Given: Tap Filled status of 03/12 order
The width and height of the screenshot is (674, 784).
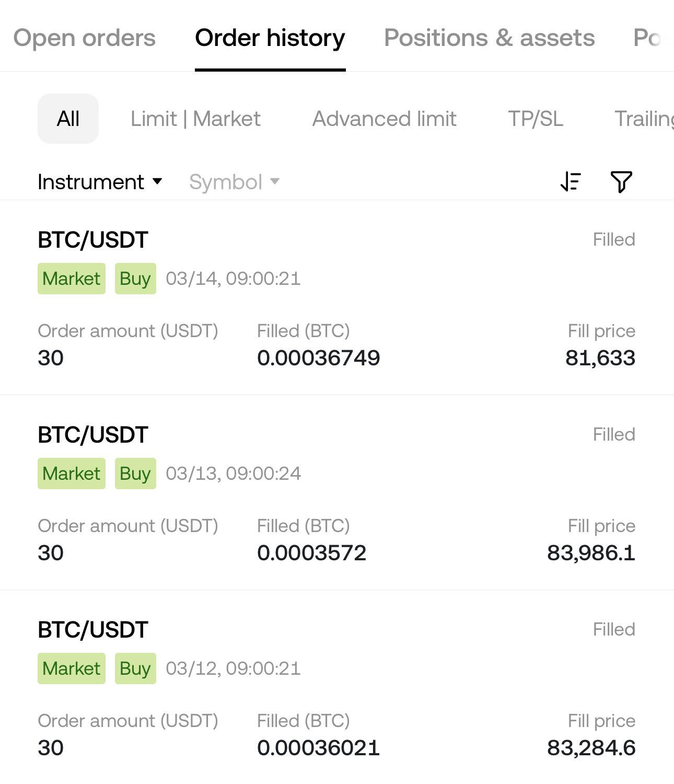Looking at the screenshot, I should [x=614, y=629].
